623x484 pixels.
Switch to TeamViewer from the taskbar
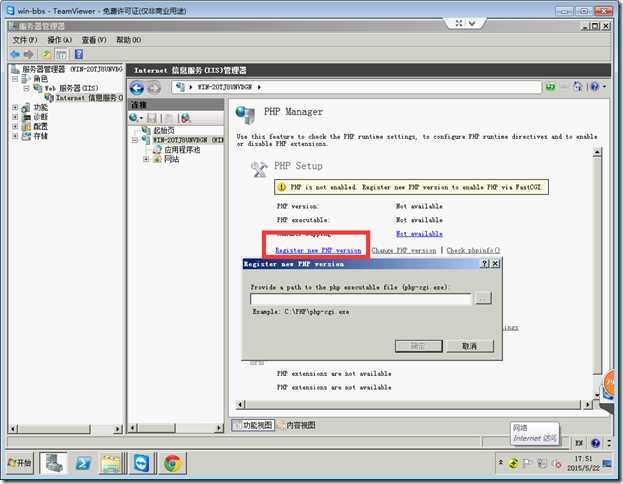coord(141,463)
